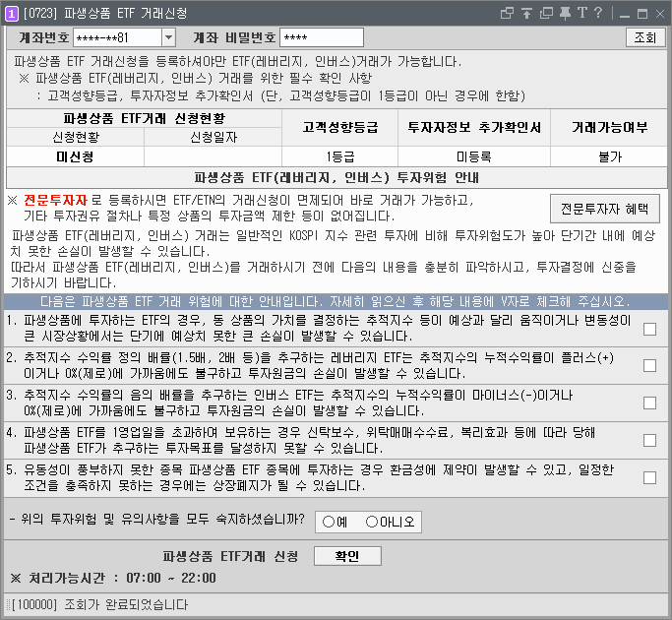
Task: Check risk item 1 about 추적지수 변동성
Action: pos(649,329)
